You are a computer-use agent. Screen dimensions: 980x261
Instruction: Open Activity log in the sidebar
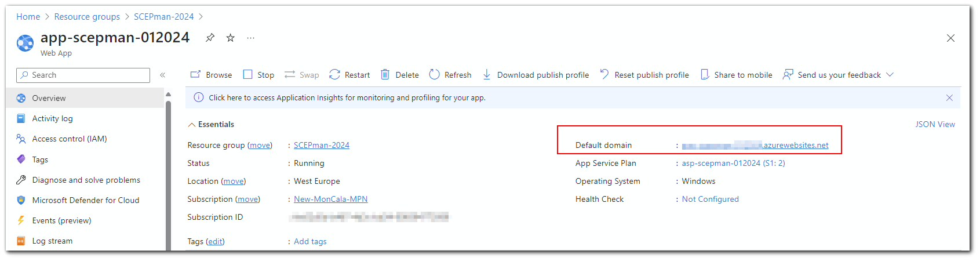[x=52, y=118]
